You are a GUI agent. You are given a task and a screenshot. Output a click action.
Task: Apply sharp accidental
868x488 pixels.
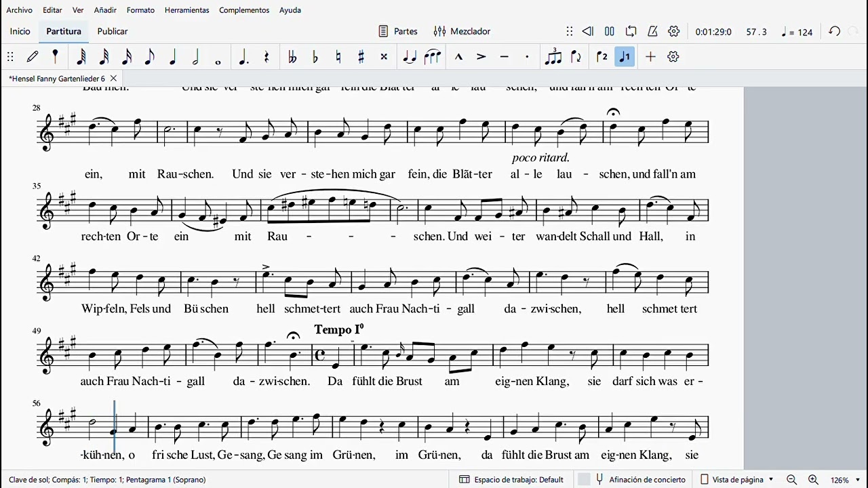click(361, 57)
